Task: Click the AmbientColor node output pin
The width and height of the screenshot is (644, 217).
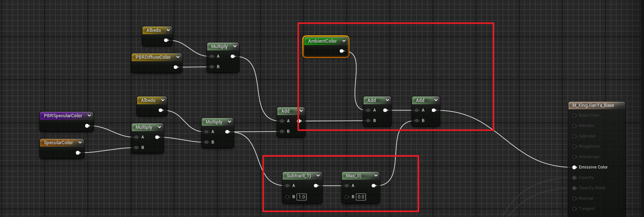Action: point(342,51)
